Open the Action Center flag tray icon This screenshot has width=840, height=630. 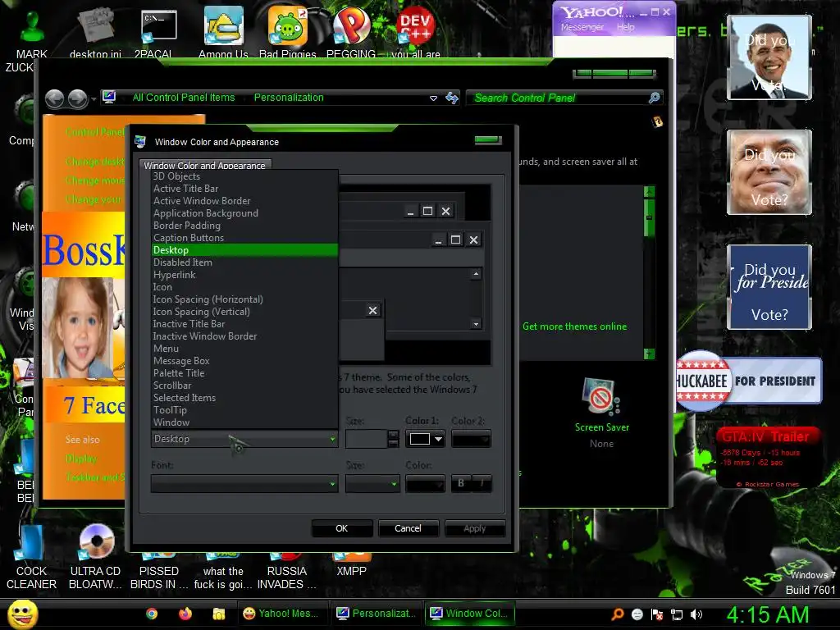[657, 614]
